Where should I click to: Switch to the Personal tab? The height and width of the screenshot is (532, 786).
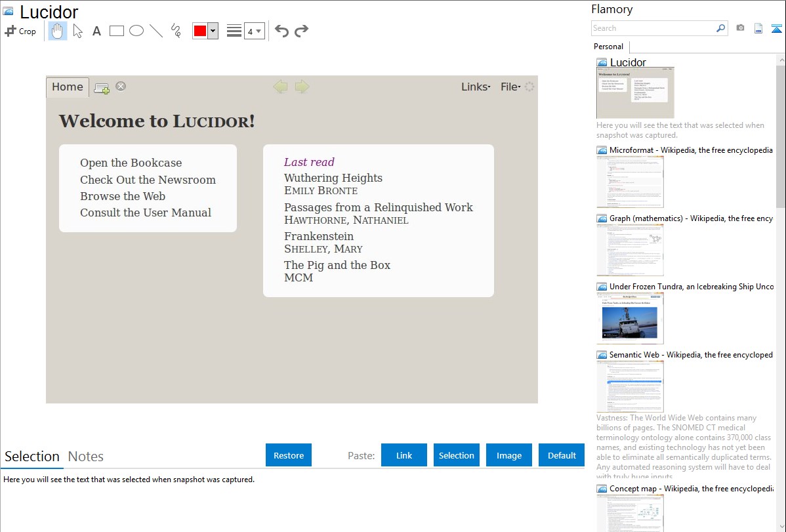[609, 47]
